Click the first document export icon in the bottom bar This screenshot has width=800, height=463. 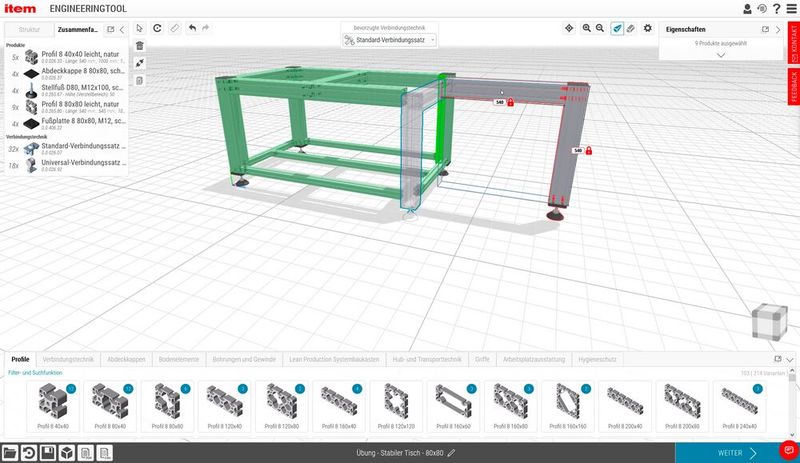point(86,453)
